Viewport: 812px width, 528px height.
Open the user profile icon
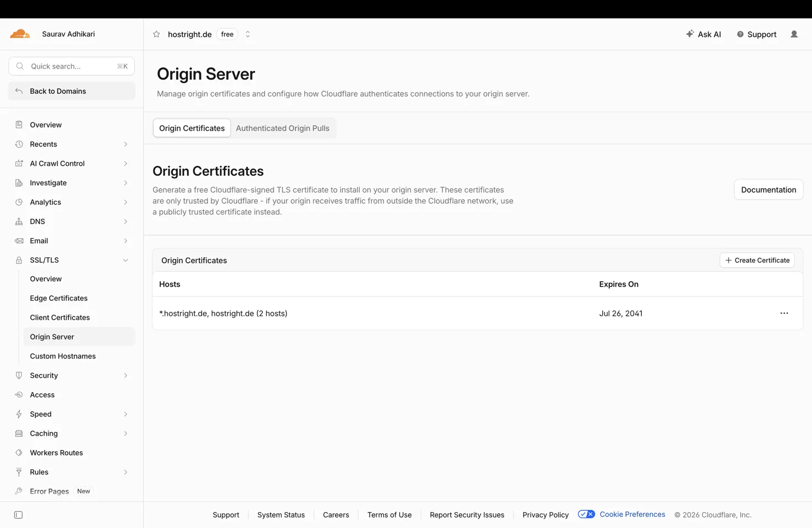click(794, 34)
